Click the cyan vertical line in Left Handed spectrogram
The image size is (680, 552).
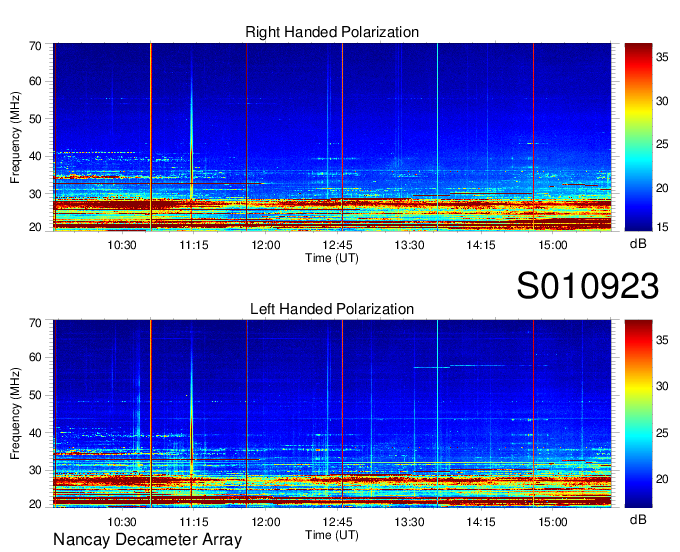438,414
